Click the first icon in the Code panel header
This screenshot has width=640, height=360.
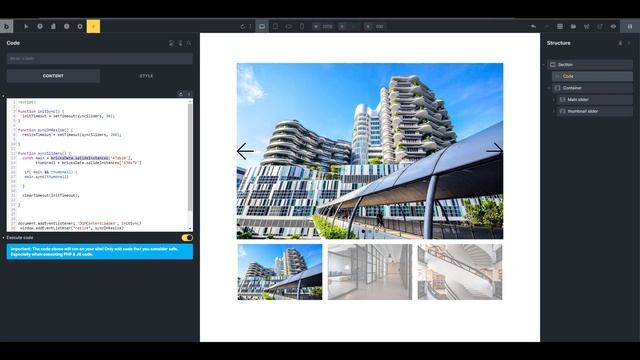pos(171,43)
